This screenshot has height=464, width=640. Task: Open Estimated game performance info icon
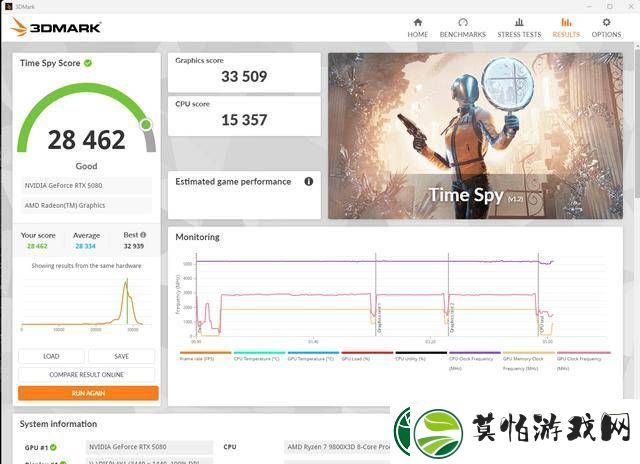[x=309, y=181]
